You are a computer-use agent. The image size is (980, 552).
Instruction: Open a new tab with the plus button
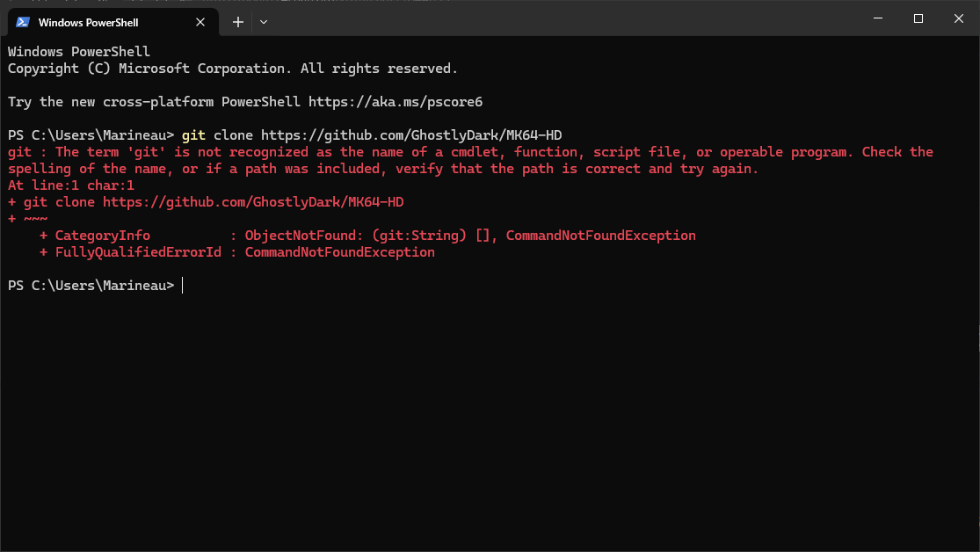(x=237, y=22)
